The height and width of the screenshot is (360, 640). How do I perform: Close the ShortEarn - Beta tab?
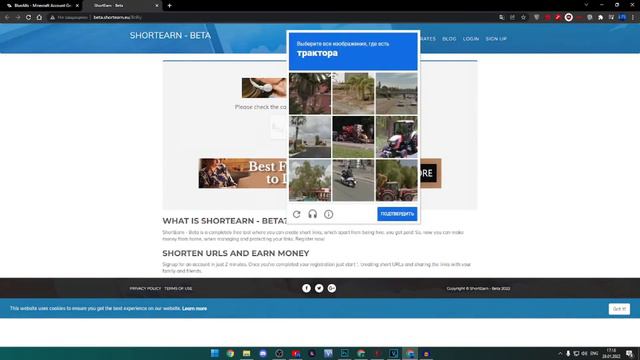click(x=157, y=6)
